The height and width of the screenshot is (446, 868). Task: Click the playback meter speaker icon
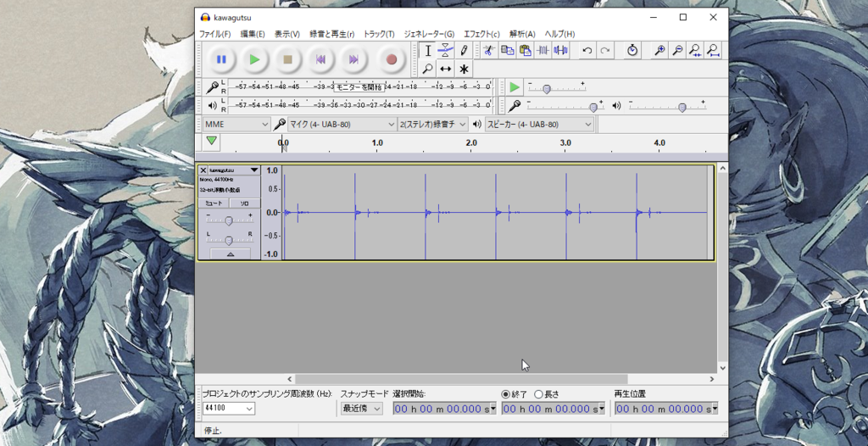[x=212, y=105]
